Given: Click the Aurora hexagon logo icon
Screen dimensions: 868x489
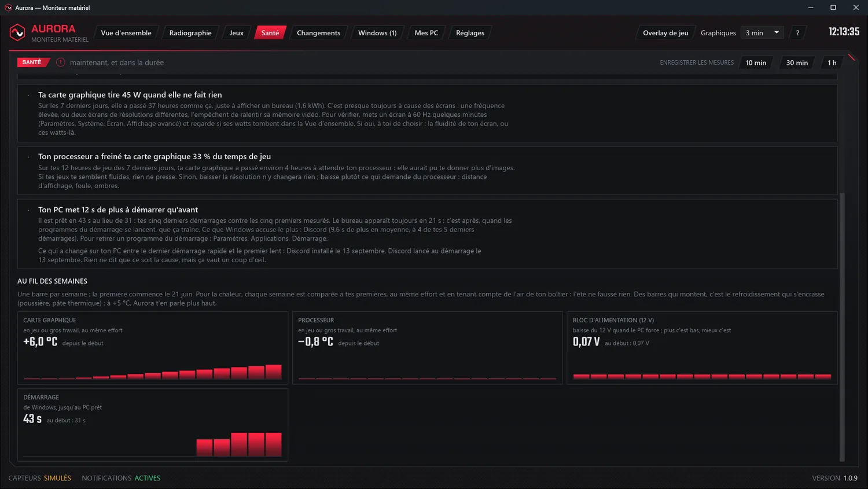Looking at the screenshot, I should (x=17, y=33).
